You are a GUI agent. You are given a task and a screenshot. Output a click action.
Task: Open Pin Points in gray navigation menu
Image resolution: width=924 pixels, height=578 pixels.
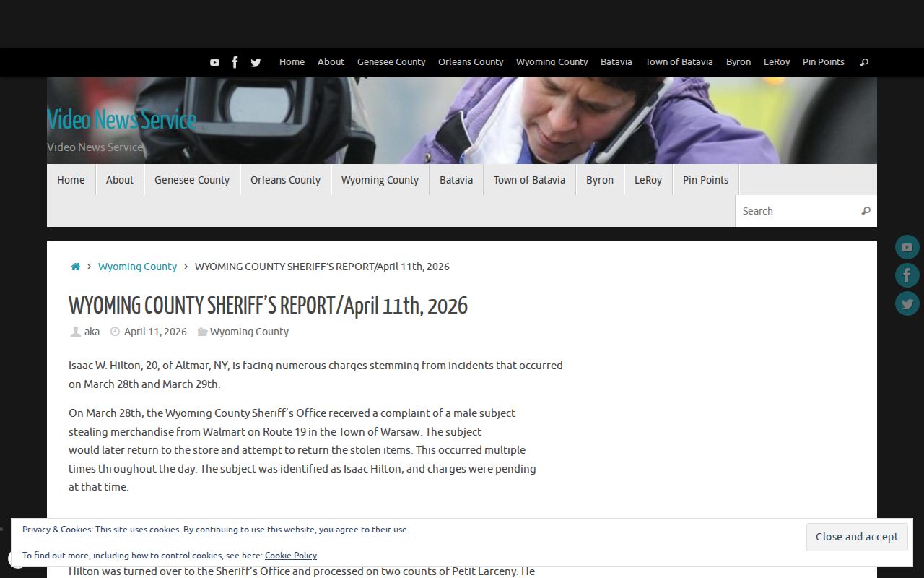click(705, 180)
